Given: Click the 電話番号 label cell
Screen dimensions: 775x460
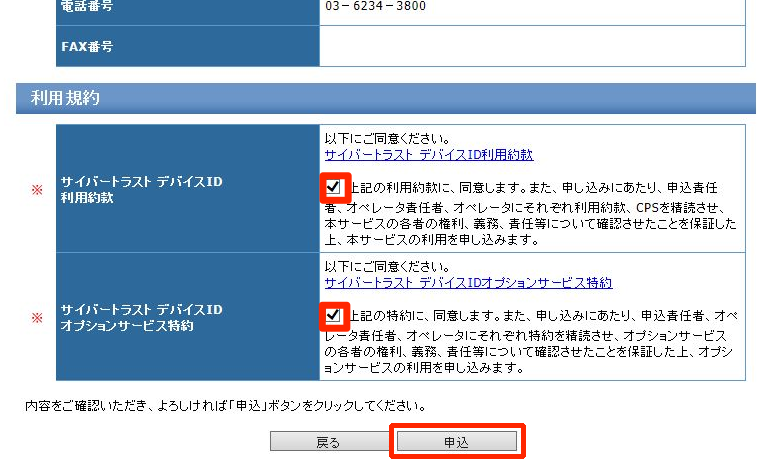Looking at the screenshot, I should click(187, 6).
